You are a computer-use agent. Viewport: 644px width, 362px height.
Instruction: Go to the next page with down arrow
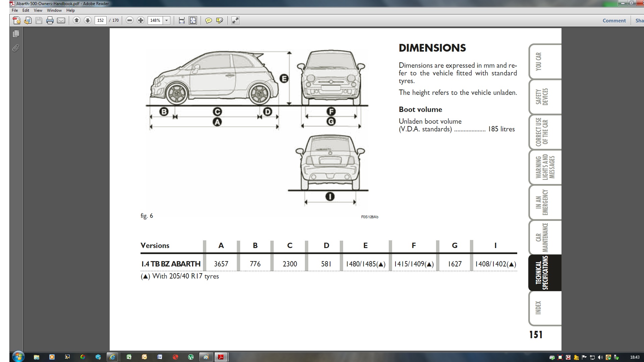point(88,20)
